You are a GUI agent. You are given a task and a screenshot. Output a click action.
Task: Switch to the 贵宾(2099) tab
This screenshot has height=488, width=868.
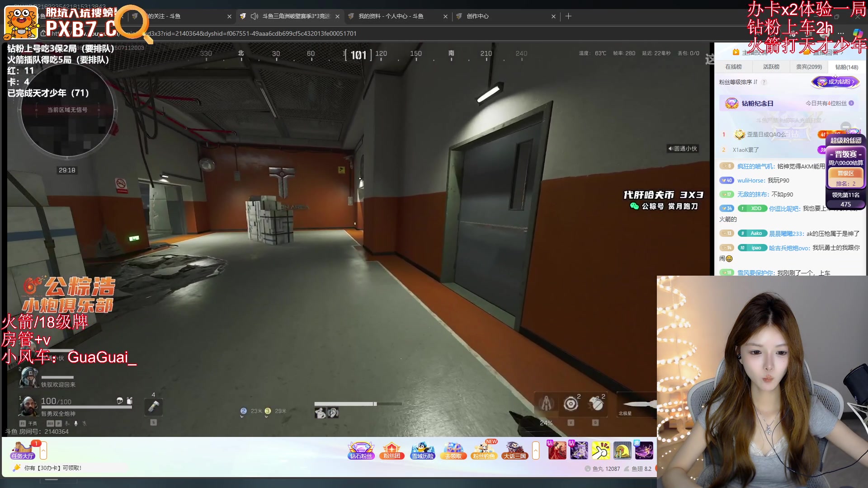pos(809,67)
